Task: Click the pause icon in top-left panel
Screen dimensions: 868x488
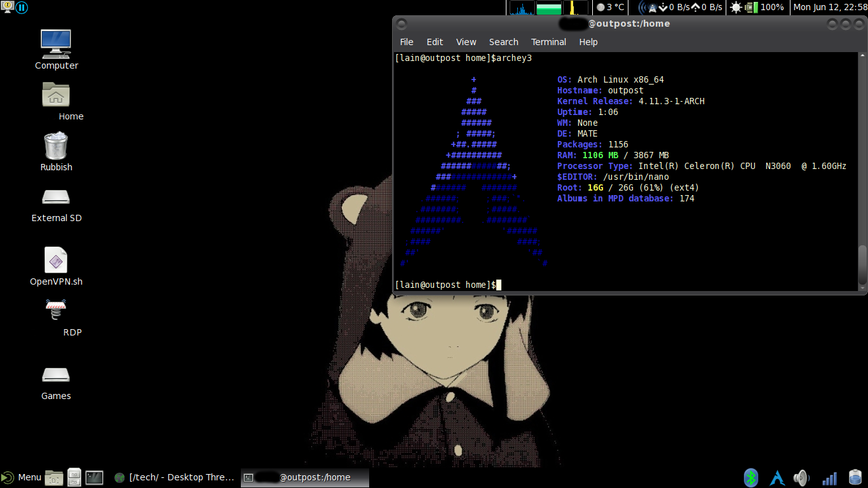Action: click(x=22, y=8)
